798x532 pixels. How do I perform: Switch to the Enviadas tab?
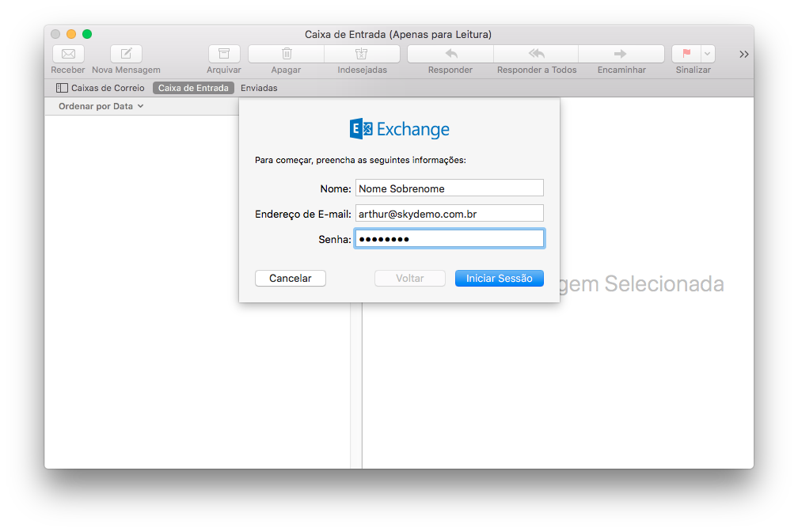point(259,88)
